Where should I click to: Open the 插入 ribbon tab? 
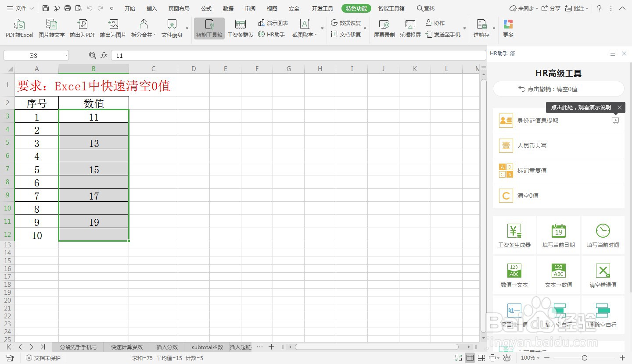[151, 8]
